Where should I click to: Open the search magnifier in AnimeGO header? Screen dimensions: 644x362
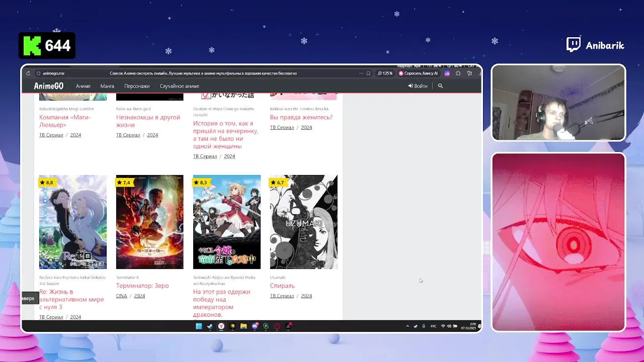point(440,86)
